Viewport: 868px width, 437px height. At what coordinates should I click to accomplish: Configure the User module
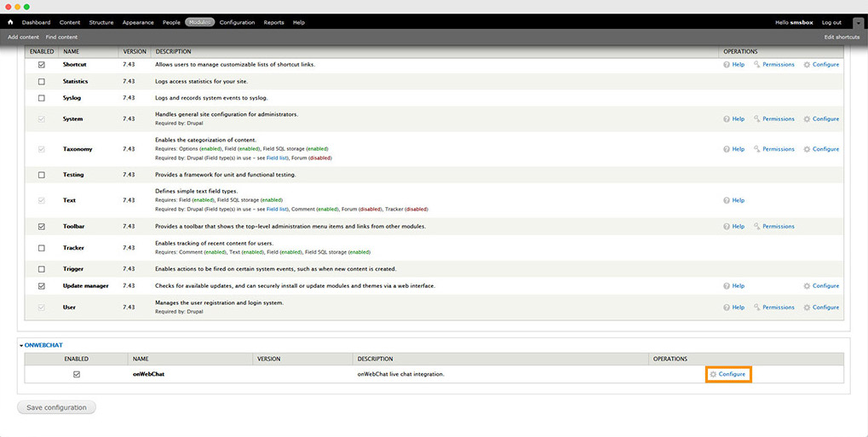tap(821, 308)
